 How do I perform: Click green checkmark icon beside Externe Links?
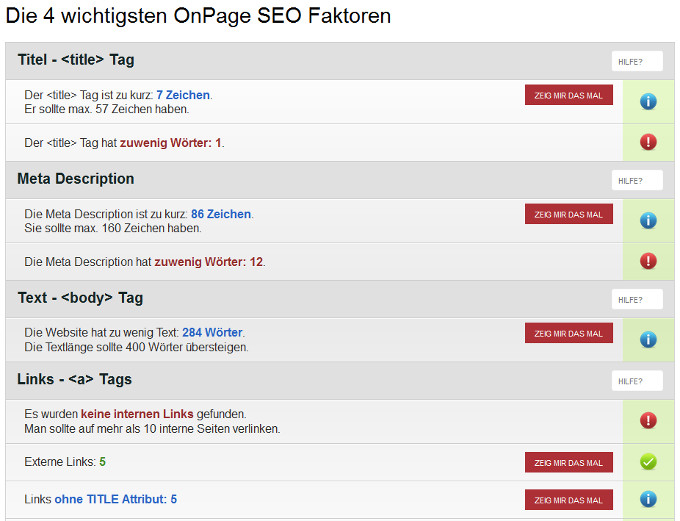(648, 462)
